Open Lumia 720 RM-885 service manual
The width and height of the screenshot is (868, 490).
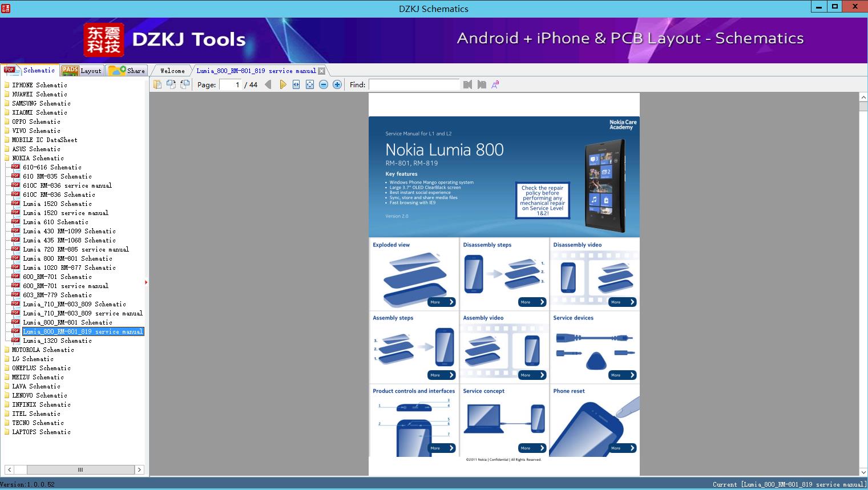[76, 249]
